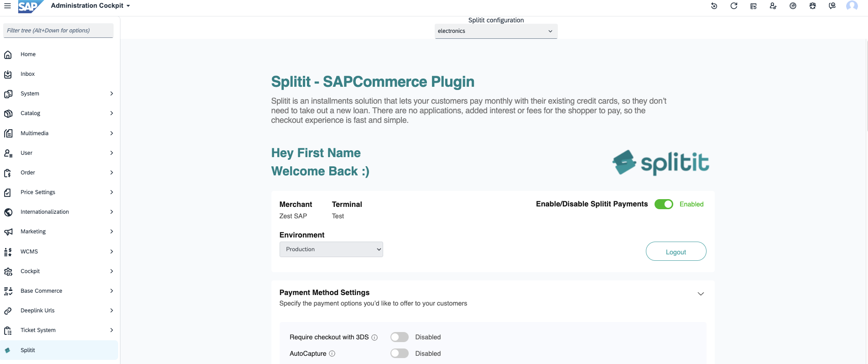Open the feedback smiley chat icon
The width and height of the screenshot is (868, 364).
click(832, 6)
